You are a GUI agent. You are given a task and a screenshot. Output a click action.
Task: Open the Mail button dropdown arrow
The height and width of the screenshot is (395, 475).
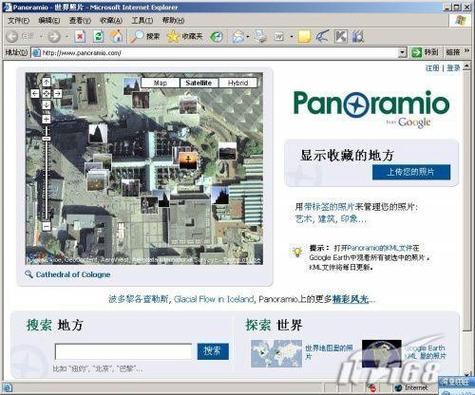(x=248, y=37)
